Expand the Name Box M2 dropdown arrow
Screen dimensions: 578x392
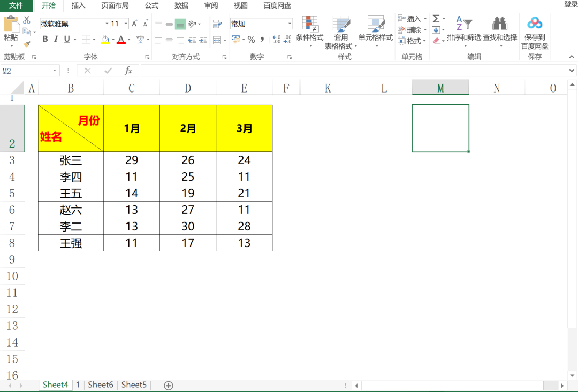tap(55, 71)
